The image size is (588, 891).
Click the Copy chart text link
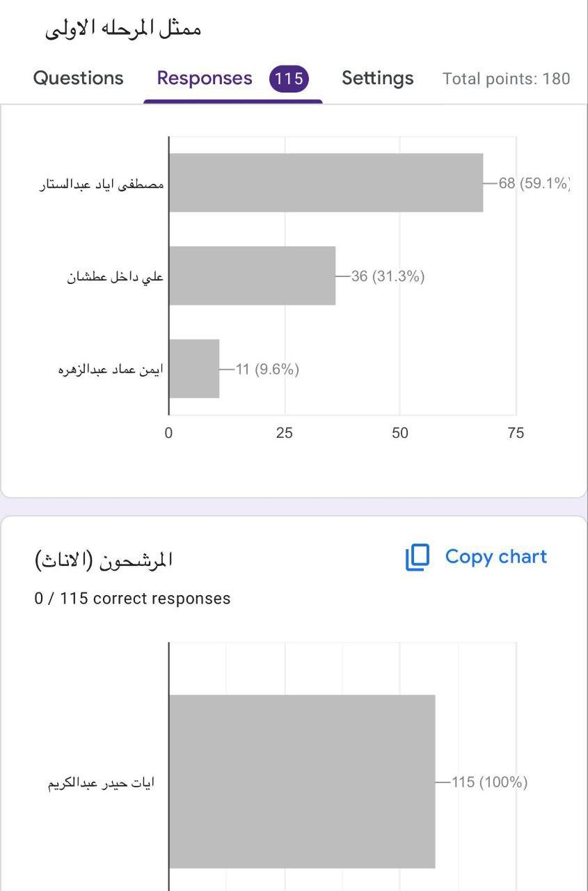tap(495, 557)
